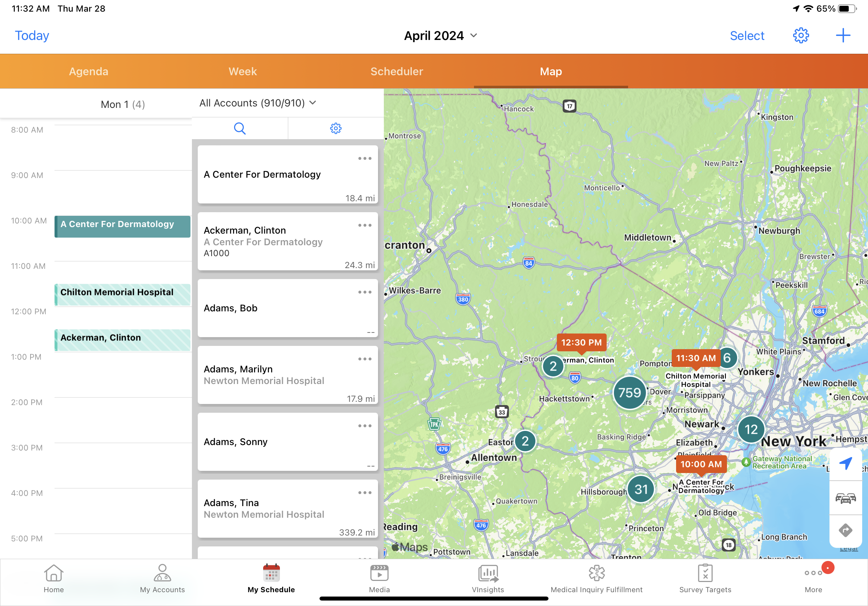Image resolution: width=868 pixels, height=606 pixels.
Task: Switch to the Scheduler tab
Action: (397, 72)
